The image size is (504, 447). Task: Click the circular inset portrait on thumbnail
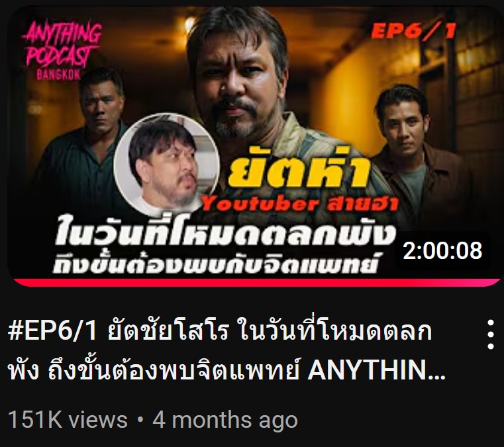click(x=167, y=164)
